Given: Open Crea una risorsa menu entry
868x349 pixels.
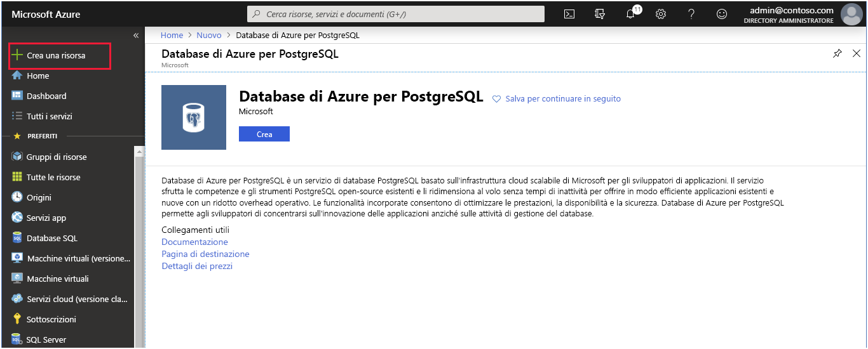Looking at the screenshot, I should (x=56, y=56).
